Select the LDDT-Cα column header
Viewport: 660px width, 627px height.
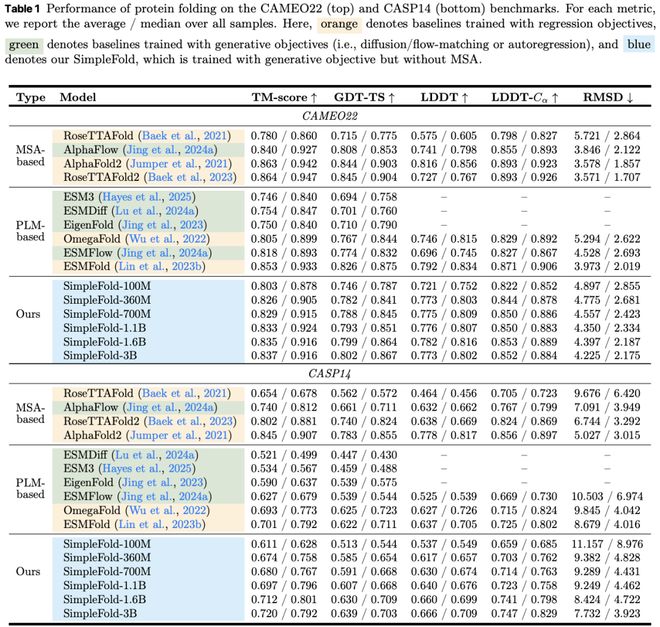tap(525, 97)
